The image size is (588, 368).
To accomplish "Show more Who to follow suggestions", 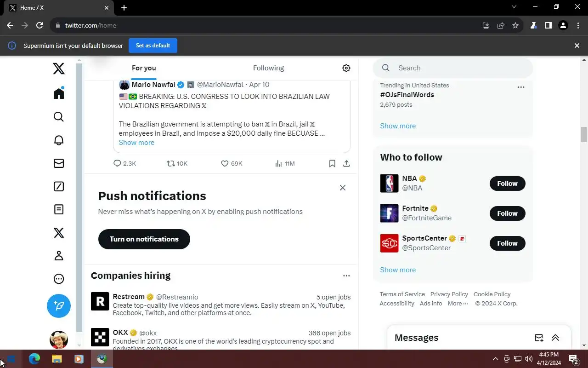I will (398, 270).
